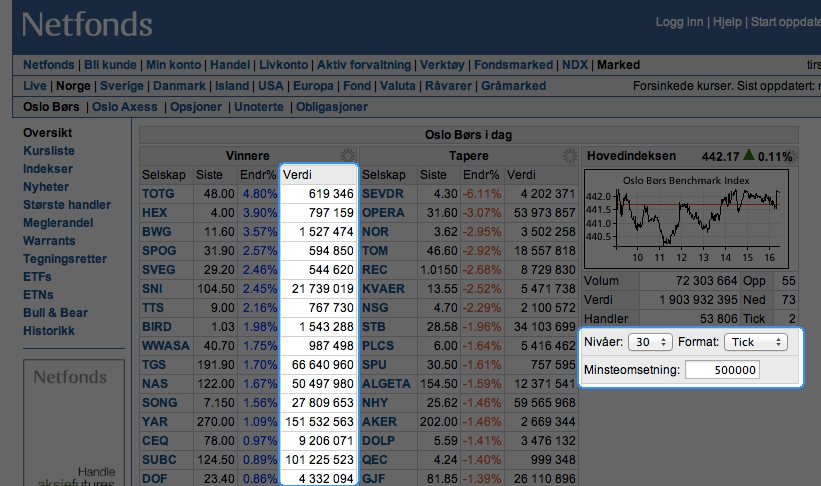Image resolution: width=821 pixels, height=486 pixels.
Task: Click the Oslo Børs Benchmark Index chart
Action: click(x=686, y=219)
